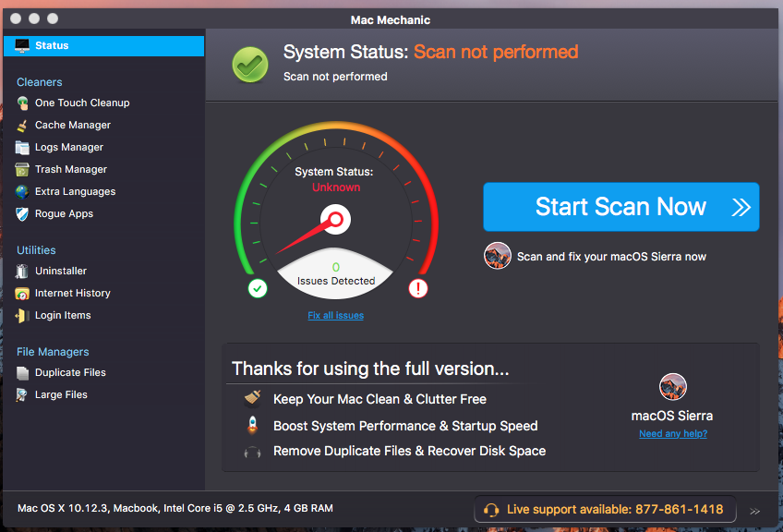Expand the double chevron at bottom right corner
The image size is (783, 532).
click(x=755, y=511)
